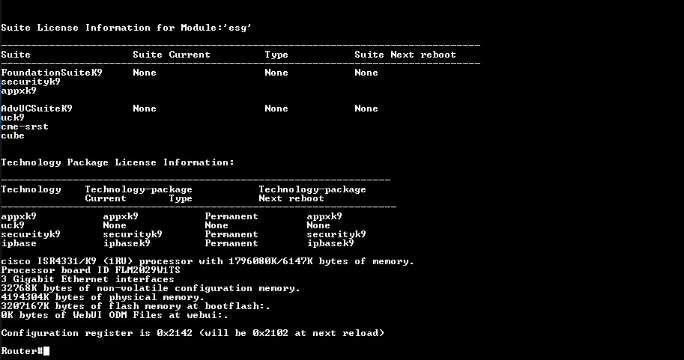Click the "Configuration register is 0x2142" line
Screen dimensions: 684x360
pos(193,333)
